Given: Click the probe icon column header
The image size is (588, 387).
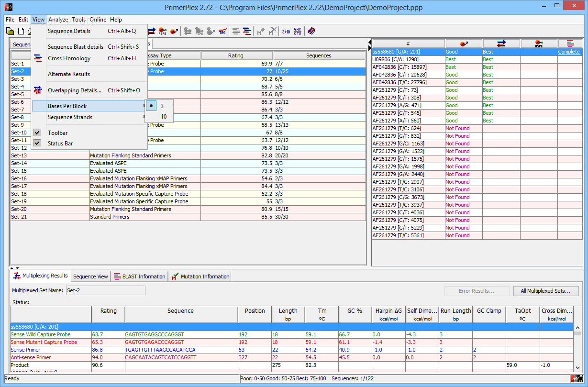Looking at the screenshot, I should 464,44.
